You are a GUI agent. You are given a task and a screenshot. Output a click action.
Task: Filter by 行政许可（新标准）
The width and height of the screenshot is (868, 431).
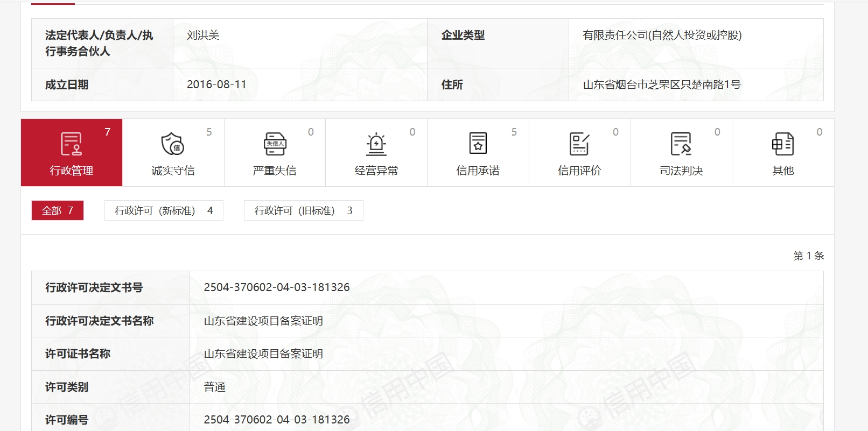point(164,210)
